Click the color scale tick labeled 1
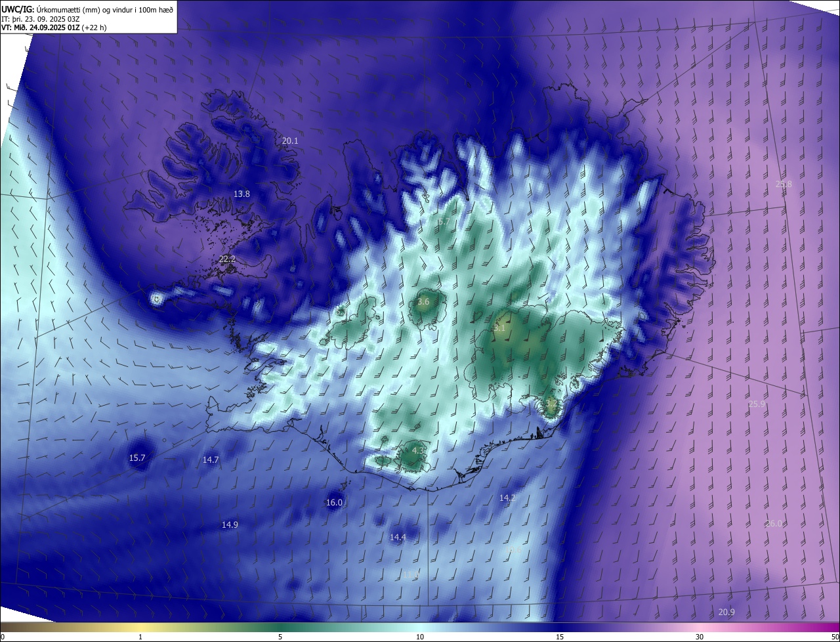 (140, 637)
